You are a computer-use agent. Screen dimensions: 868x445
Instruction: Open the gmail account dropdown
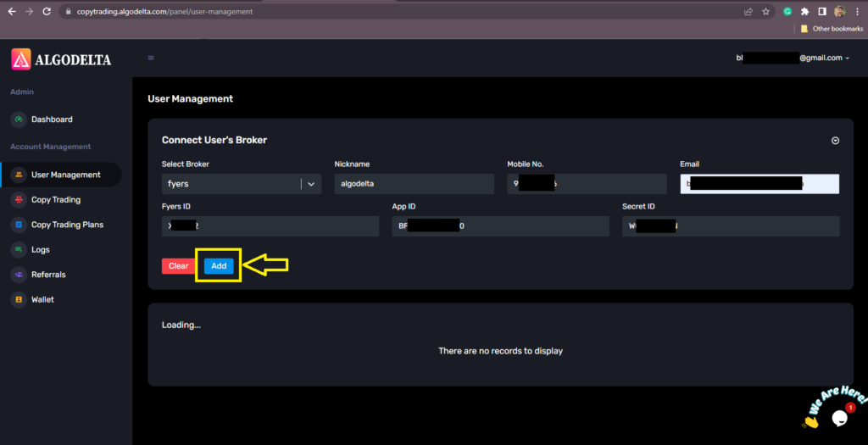click(x=793, y=58)
